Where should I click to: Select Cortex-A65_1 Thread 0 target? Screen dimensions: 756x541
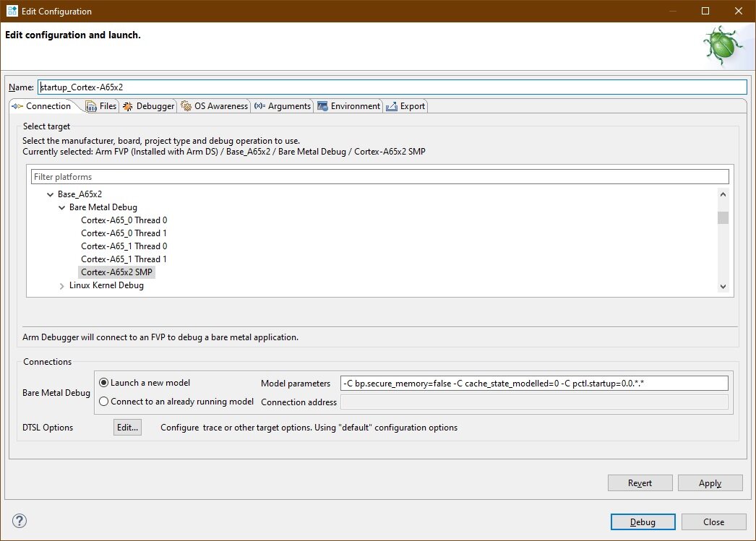124,246
